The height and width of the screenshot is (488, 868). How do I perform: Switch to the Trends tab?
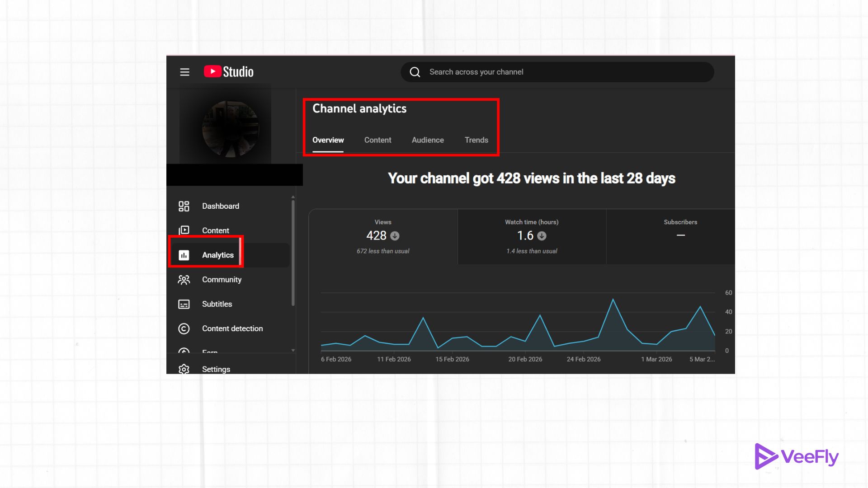click(476, 140)
